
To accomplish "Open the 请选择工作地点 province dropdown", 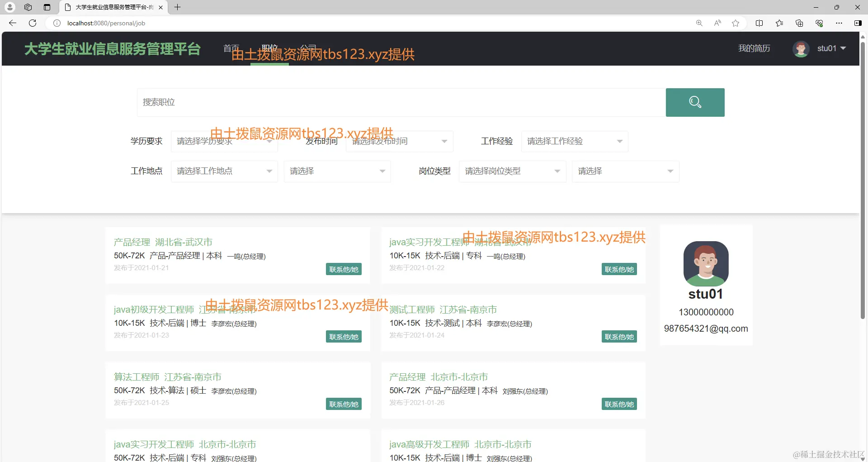I will tap(224, 171).
